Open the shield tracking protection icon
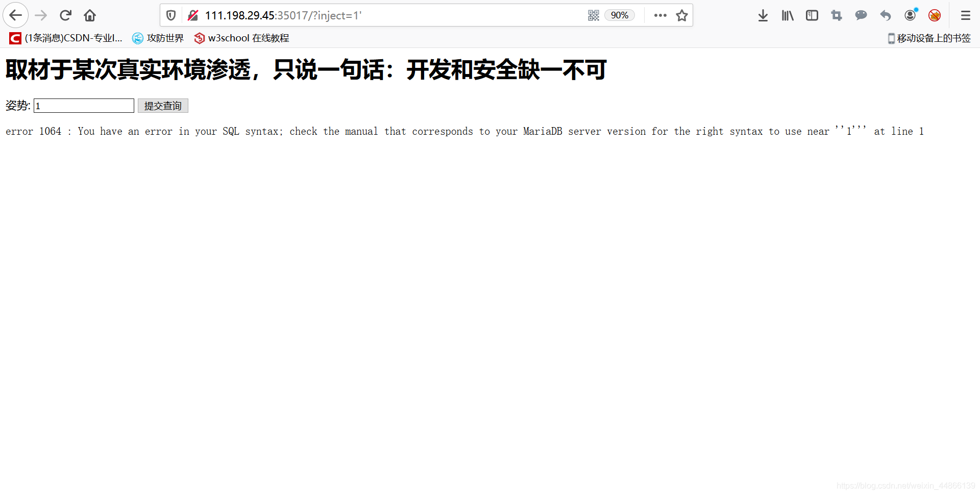Image resolution: width=980 pixels, height=495 pixels. pos(170,15)
